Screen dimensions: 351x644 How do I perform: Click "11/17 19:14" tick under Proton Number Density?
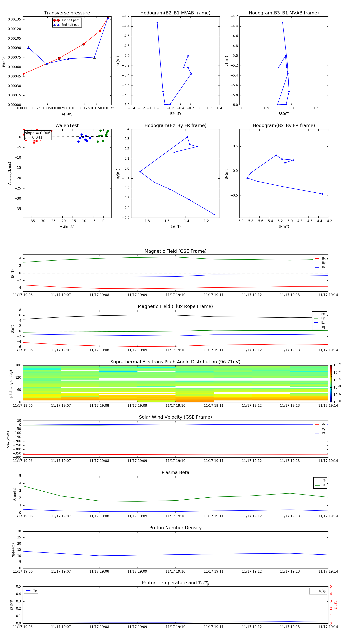[328, 571]
